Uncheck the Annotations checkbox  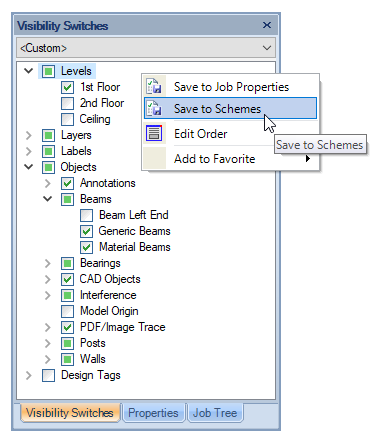tap(67, 183)
